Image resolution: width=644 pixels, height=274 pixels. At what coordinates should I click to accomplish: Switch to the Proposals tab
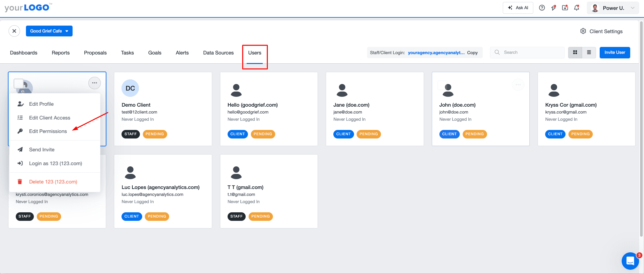point(95,53)
